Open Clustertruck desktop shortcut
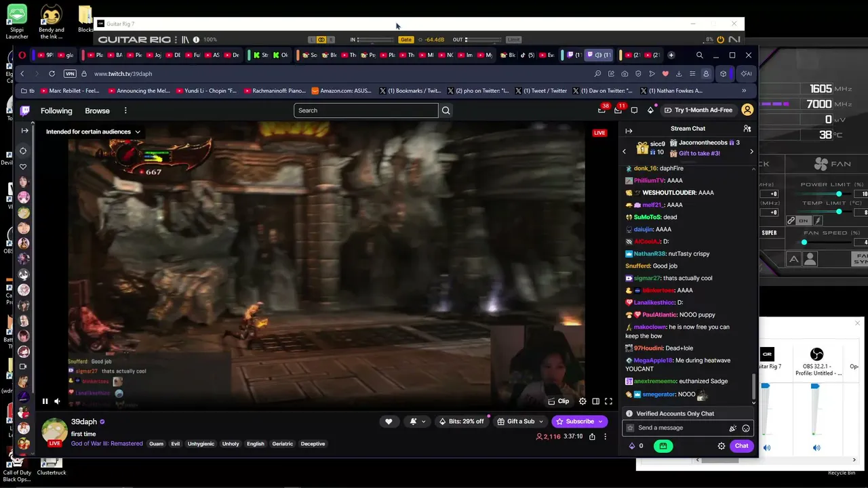The height and width of the screenshot is (488, 868). (x=52, y=465)
